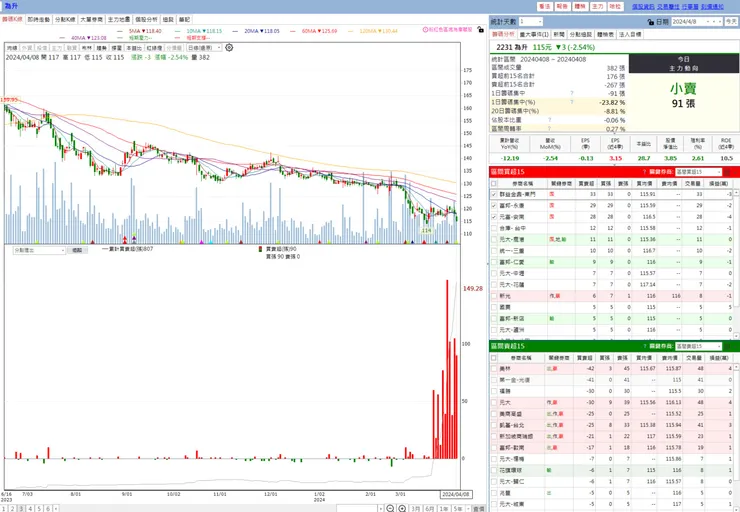
Task: Switch to the 即時走勢 tab
Action: click(38, 20)
